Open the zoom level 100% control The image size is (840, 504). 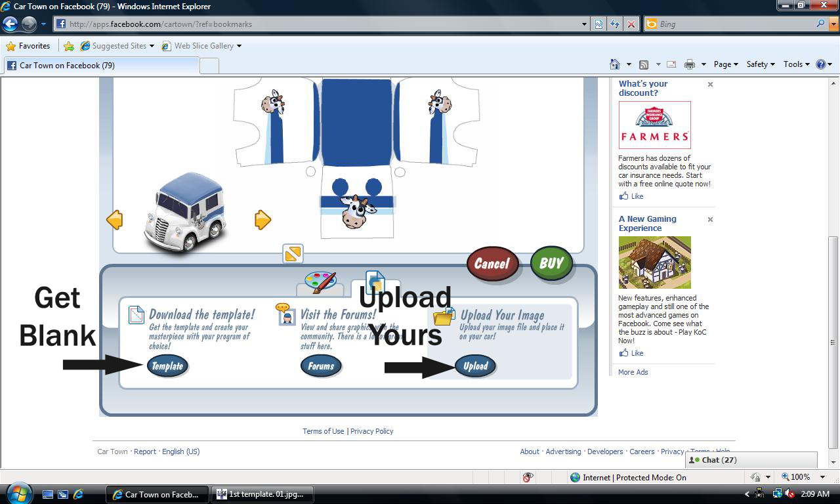click(799, 477)
